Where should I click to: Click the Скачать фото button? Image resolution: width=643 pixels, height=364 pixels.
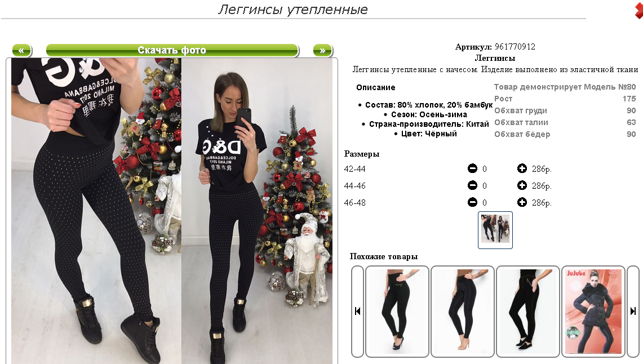tap(172, 50)
